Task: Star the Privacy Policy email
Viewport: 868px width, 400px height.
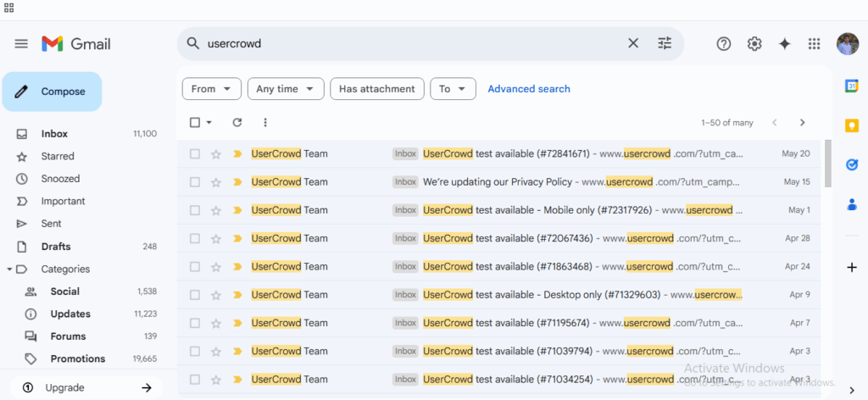Action: tap(216, 182)
